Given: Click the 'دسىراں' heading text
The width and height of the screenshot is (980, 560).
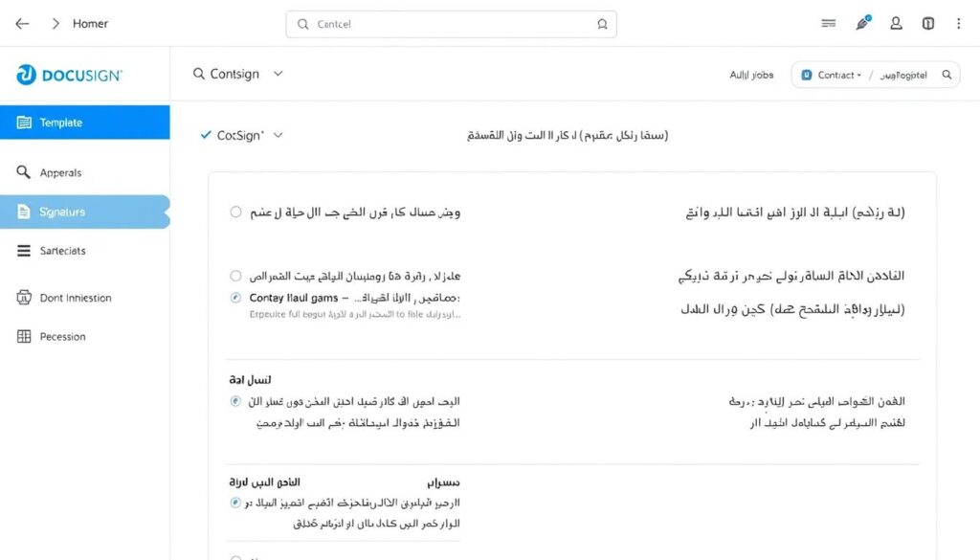Looking at the screenshot, I should (x=444, y=482).
